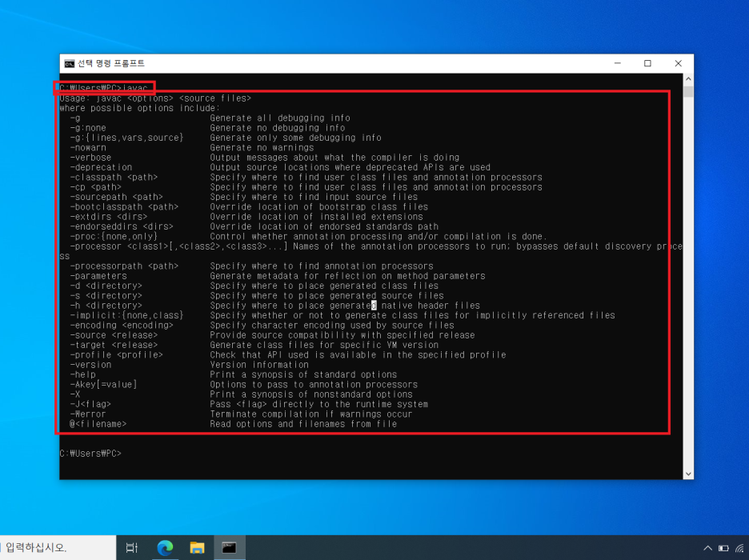Maximize the Command Prompt window
749x560 pixels.
pyautogui.click(x=647, y=63)
